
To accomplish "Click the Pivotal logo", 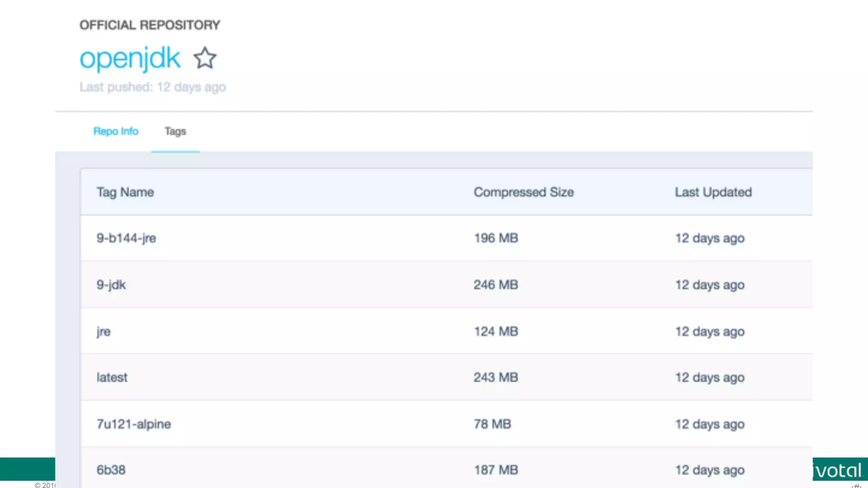I will tap(838, 470).
